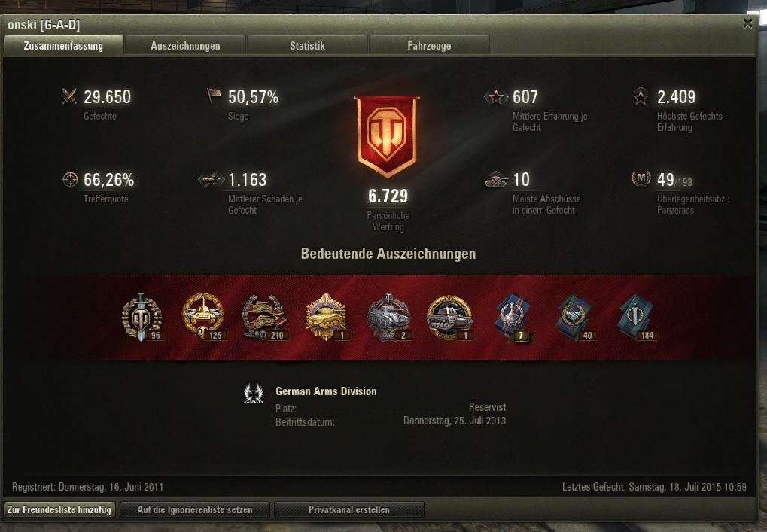Click the sword ribbon medal showing 184
767x532 pixels.
click(x=637, y=317)
